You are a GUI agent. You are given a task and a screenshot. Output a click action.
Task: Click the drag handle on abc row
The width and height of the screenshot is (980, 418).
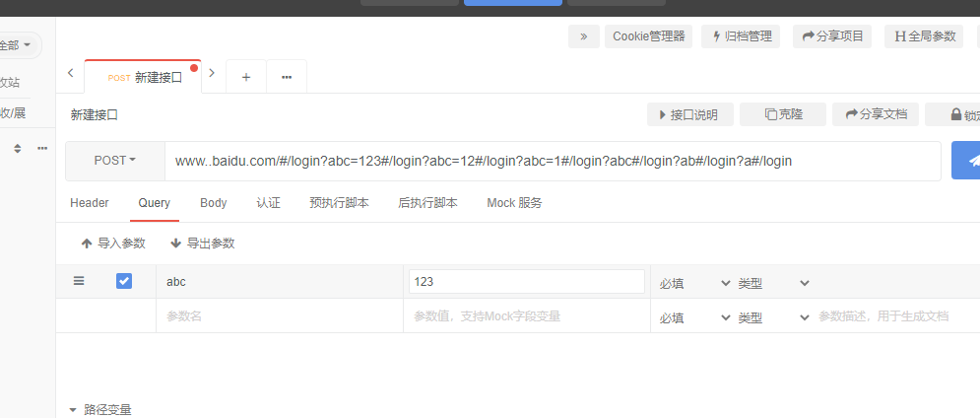pos(79,282)
